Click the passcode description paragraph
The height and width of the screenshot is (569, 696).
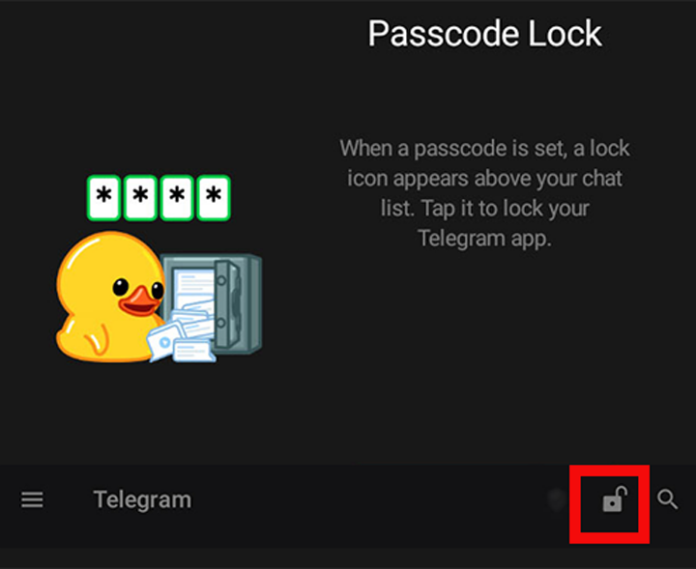[x=485, y=193]
